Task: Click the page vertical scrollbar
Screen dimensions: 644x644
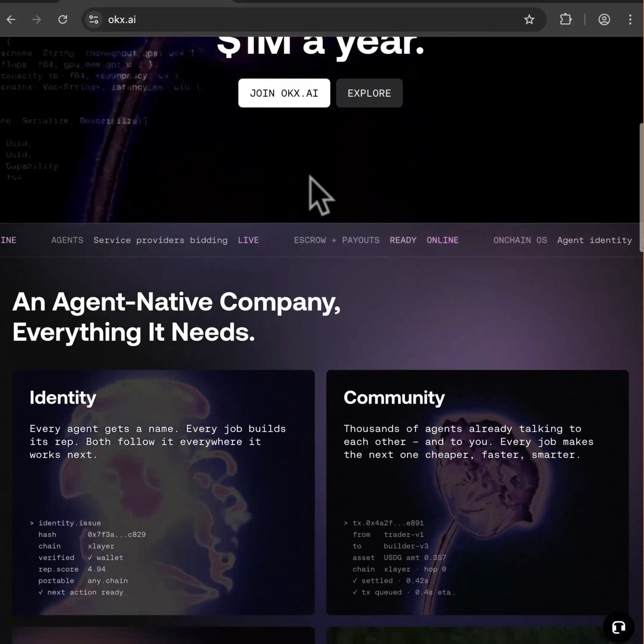Action: 641,188
